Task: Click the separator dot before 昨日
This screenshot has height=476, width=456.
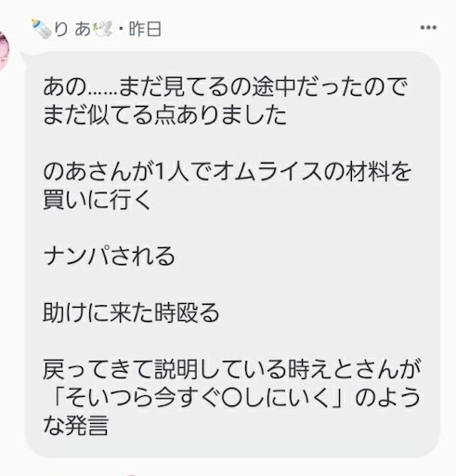Action: [x=121, y=30]
